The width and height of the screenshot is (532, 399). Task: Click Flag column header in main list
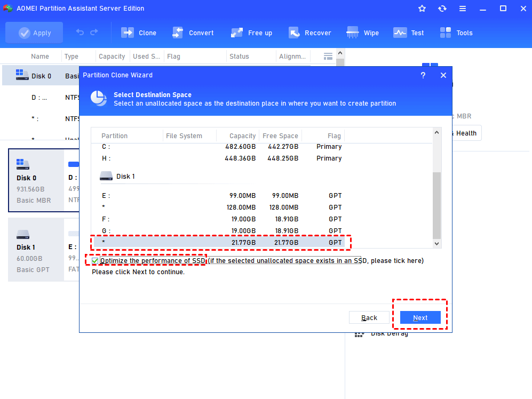point(173,57)
